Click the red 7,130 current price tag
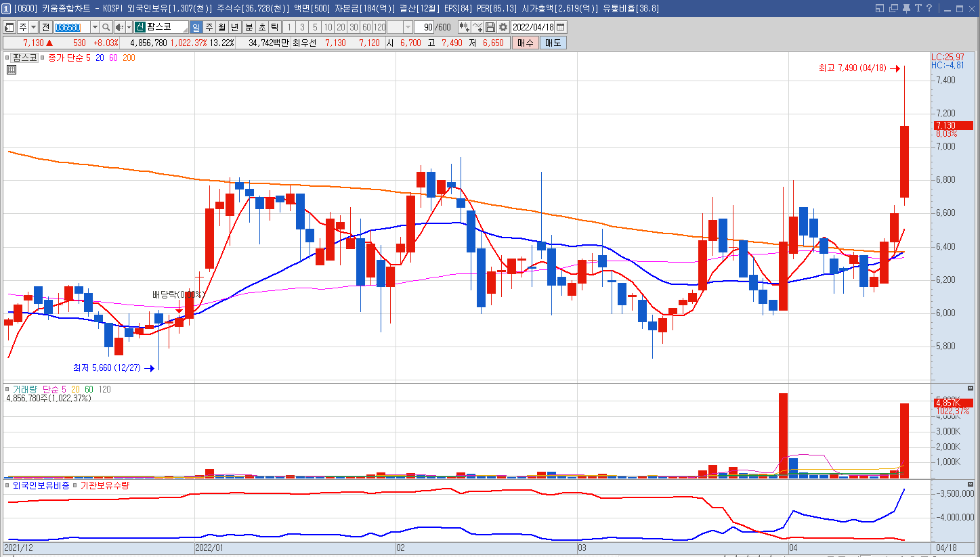Image resolution: width=980 pixels, height=557 pixels. tap(953, 126)
